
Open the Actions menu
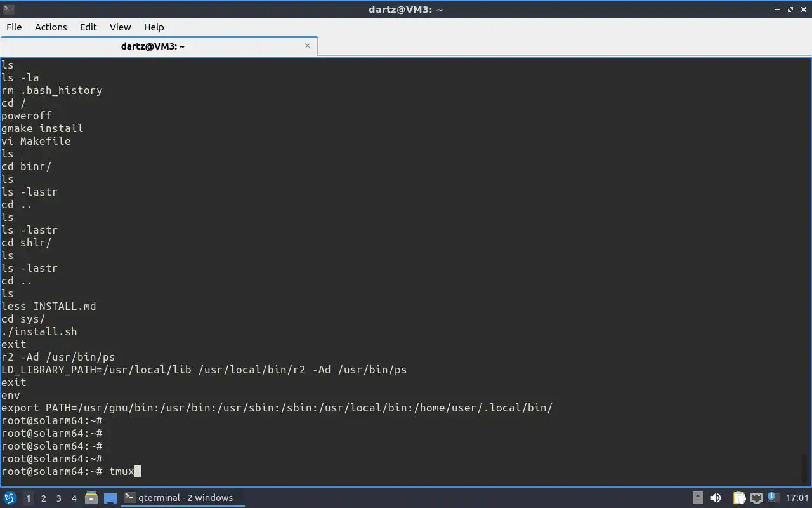[51, 27]
